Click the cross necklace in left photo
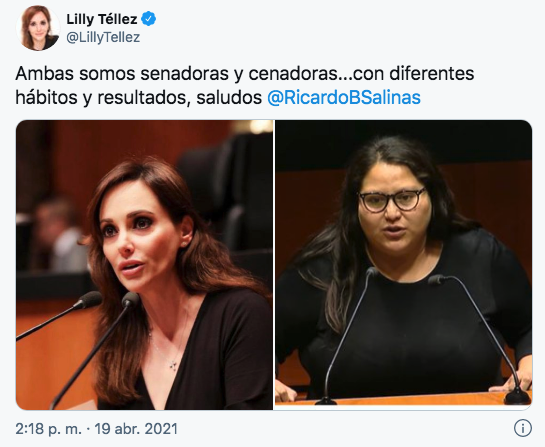The width and height of the screenshot is (545, 447). pos(173,365)
